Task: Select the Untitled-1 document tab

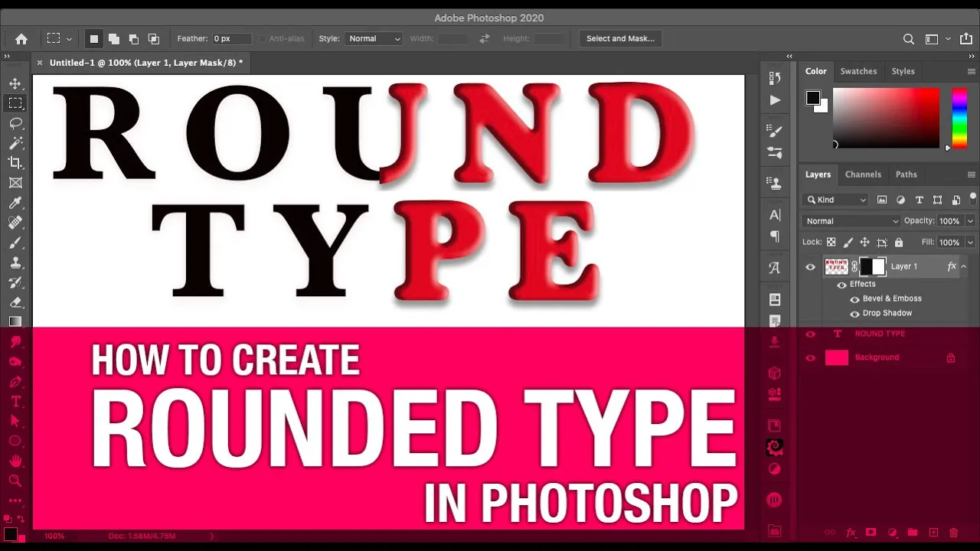Action: pos(146,63)
